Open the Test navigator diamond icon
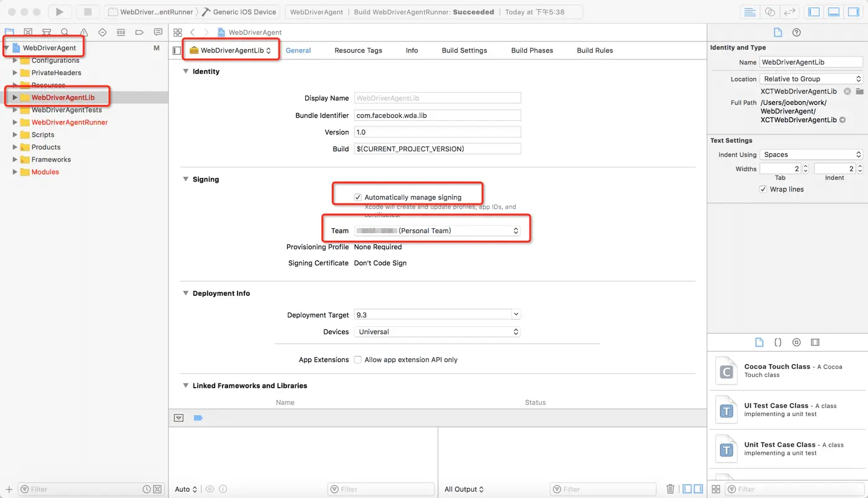 click(102, 32)
